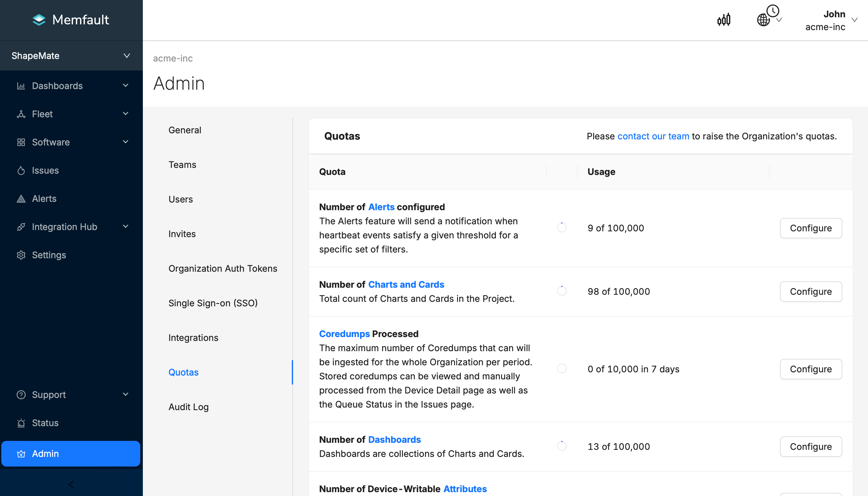Switch to the Teams admin tab
Viewport: 868px width, 496px height.
click(182, 165)
